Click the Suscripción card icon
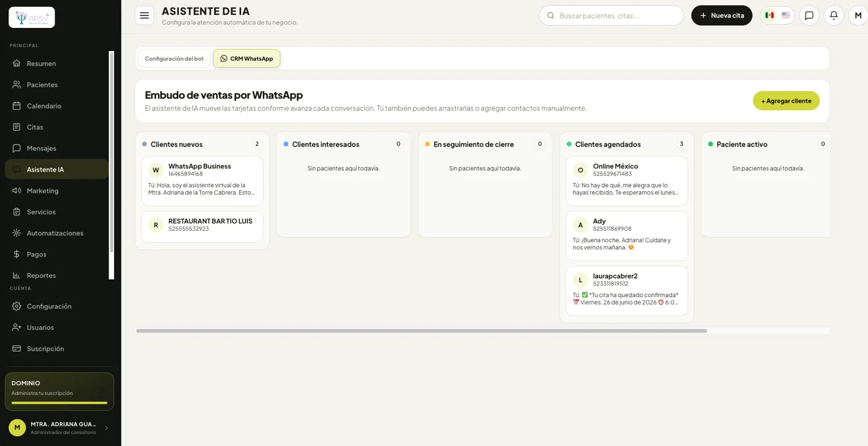This screenshot has width=868, height=446. [17, 348]
